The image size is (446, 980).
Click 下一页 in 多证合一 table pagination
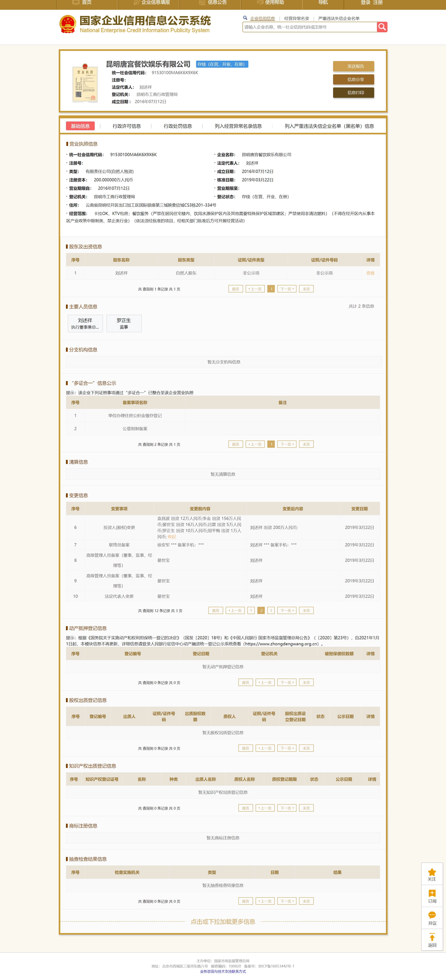tap(287, 444)
